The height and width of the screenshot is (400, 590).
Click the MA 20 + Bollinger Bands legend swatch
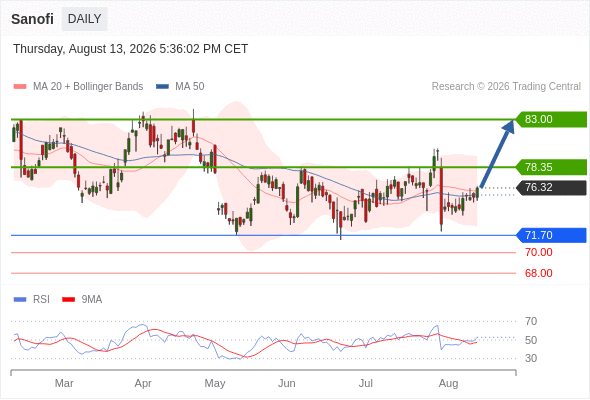[x=20, y=87]
